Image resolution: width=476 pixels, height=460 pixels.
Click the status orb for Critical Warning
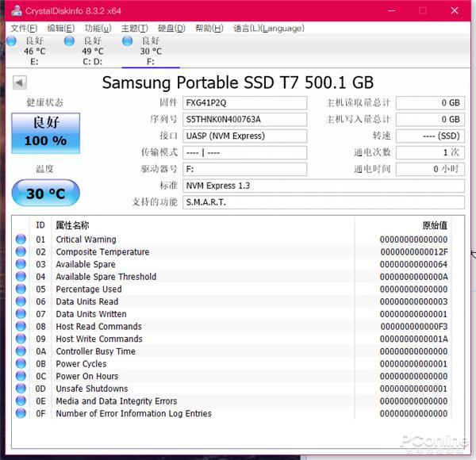21,239
